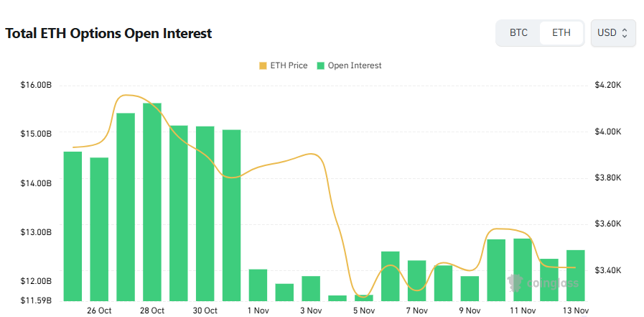The width and height of the screenshot is (644, 317).
Task: Click the yellow ETH Price legend swatch
Action: pyautogui.click(x=262, y=65)
